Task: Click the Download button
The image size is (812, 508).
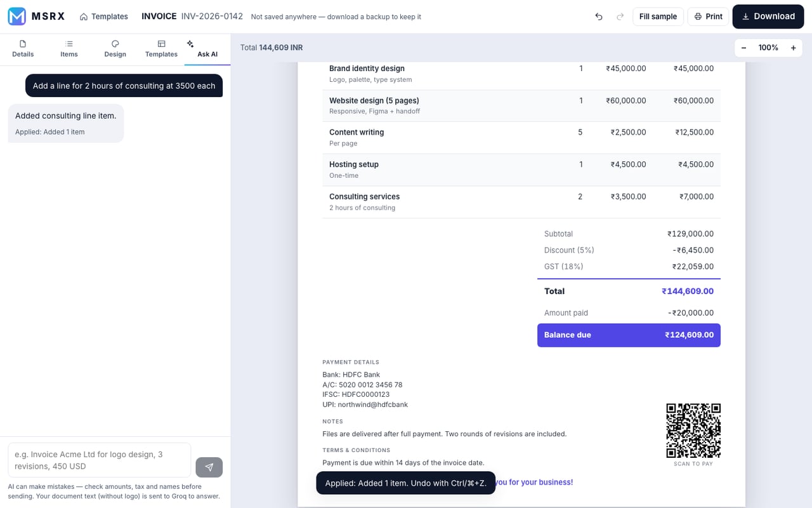Action: [x=768, y=17]
